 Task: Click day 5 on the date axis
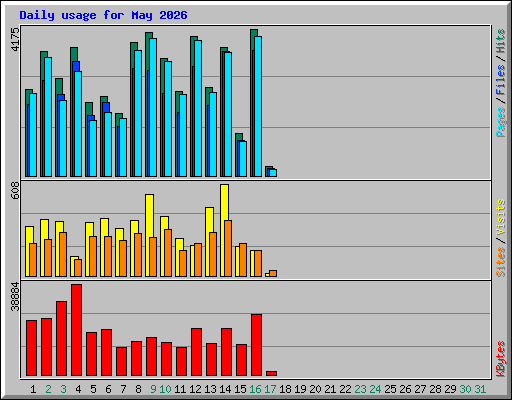(x=93, y=389)
